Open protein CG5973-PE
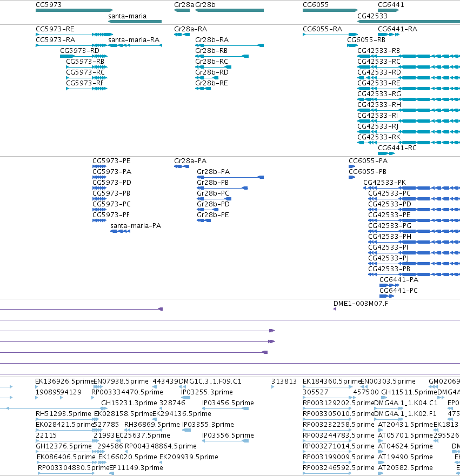The image size is (460, 476). pyautogui.click(x=111, y=161)
